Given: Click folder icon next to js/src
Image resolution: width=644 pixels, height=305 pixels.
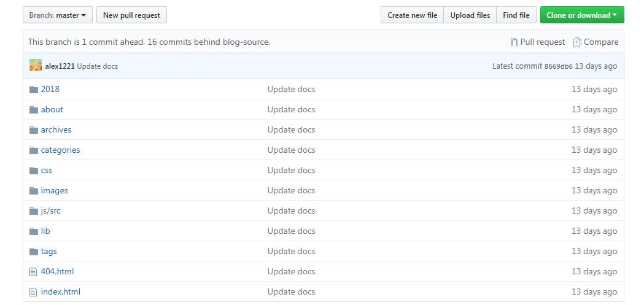Looking at the screenshot, I should coord(34,211).
